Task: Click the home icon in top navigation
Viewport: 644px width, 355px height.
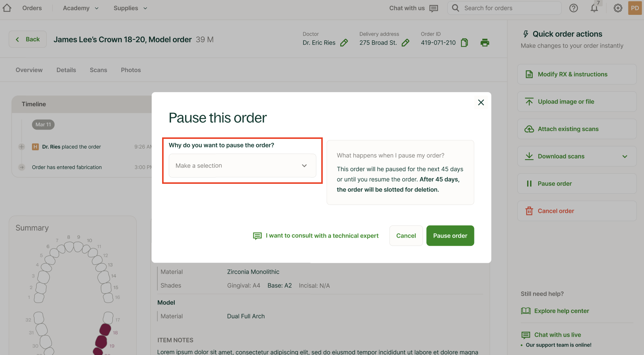Action: pos(7,8)
